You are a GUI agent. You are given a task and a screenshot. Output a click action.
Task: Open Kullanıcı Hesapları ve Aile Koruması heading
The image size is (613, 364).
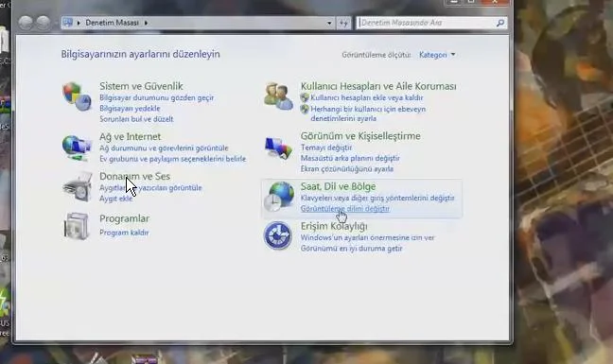(x=378, y=86)
